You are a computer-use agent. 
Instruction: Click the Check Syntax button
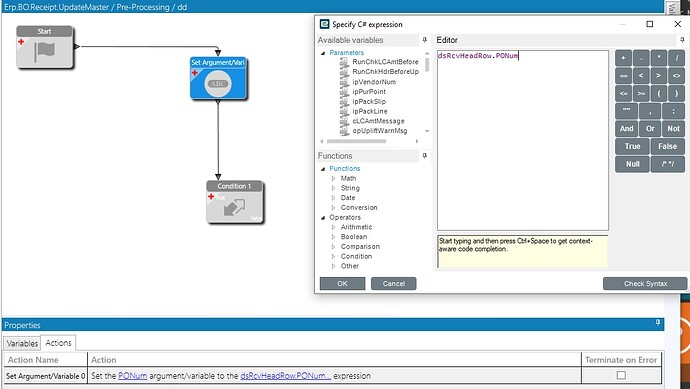(645, 284)
